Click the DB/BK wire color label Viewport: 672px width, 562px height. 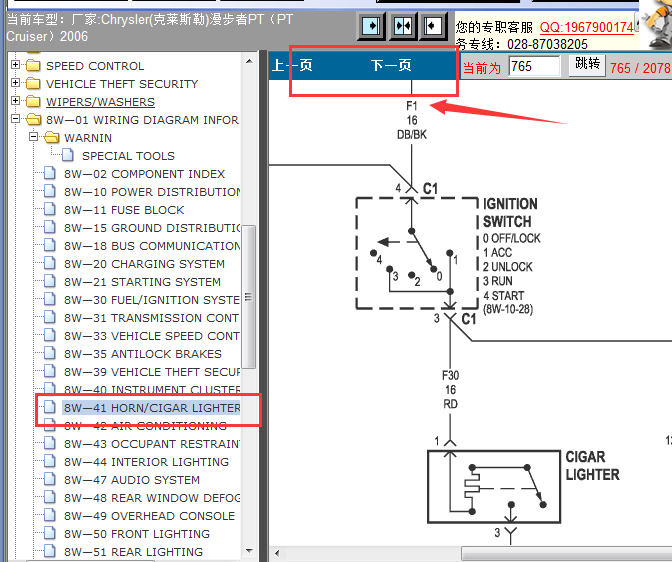point(412,135)
